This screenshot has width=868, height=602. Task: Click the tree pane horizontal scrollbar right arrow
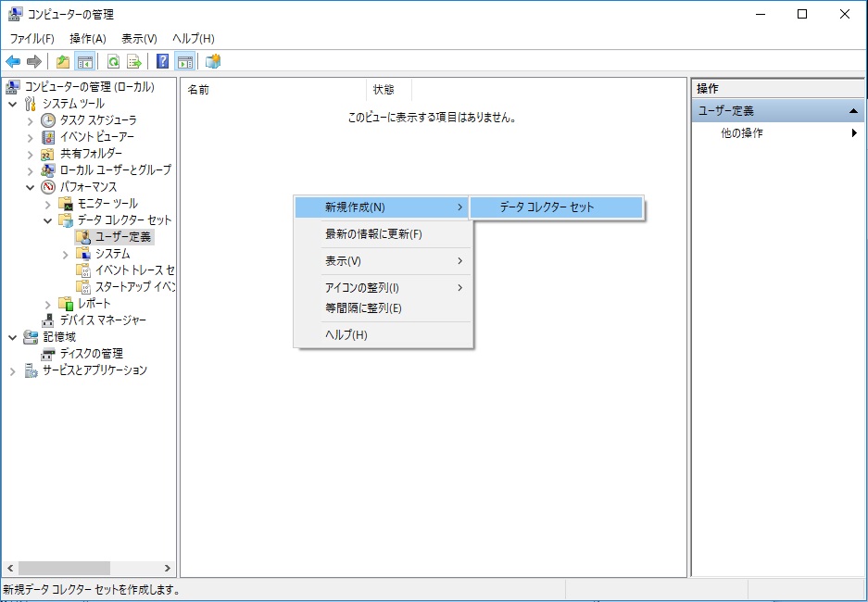click(x=168, y=568)
